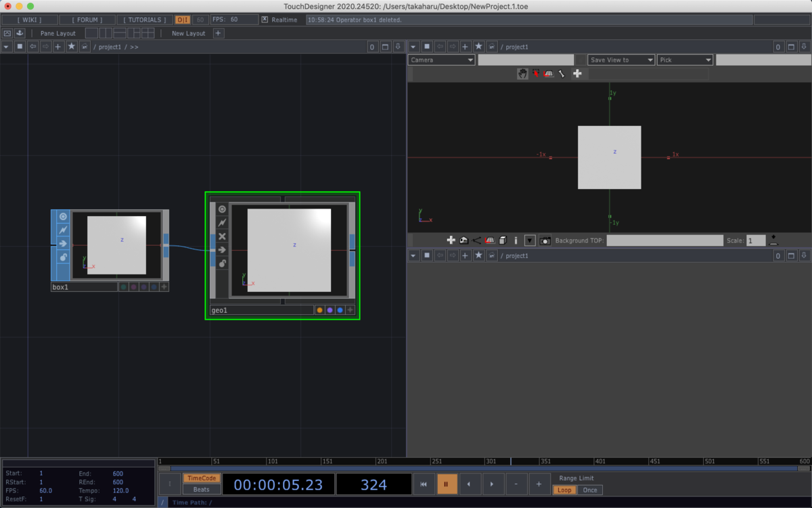This screenshot has width=812, height=508.
Task: Click the anchor-shaped icon in layout bar
Action: (x=19, y=33)
